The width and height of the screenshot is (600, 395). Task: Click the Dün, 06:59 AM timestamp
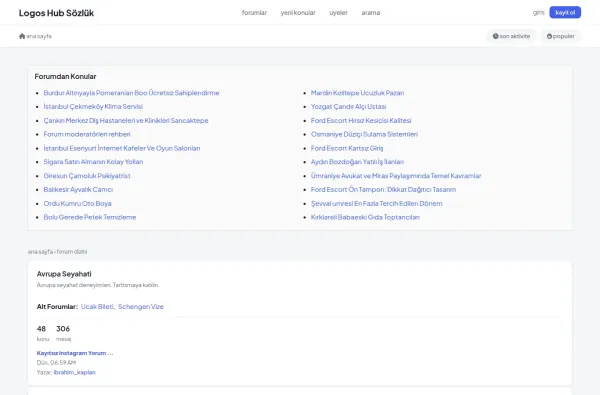coord(56,362)
